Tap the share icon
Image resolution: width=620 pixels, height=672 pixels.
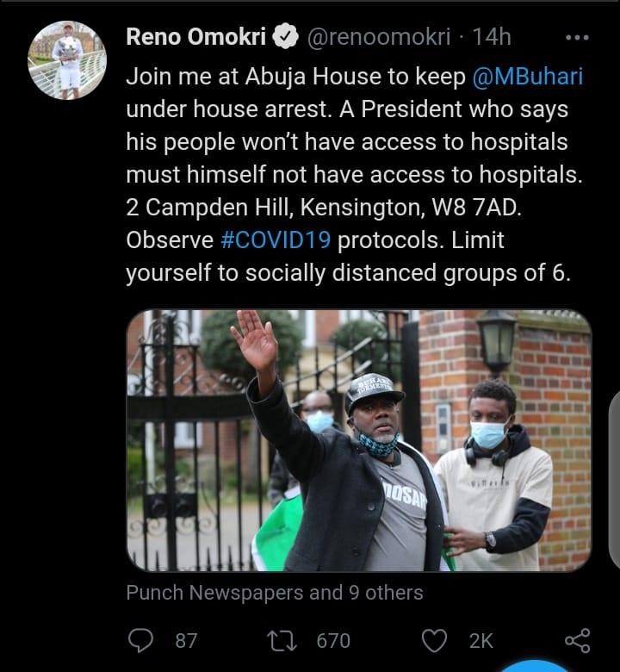[576, 640]
